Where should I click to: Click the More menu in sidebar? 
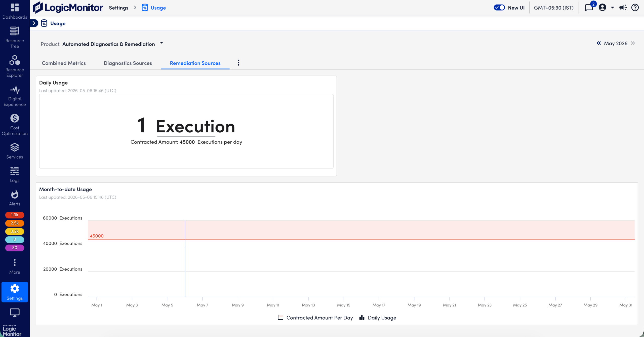point(15,267)
